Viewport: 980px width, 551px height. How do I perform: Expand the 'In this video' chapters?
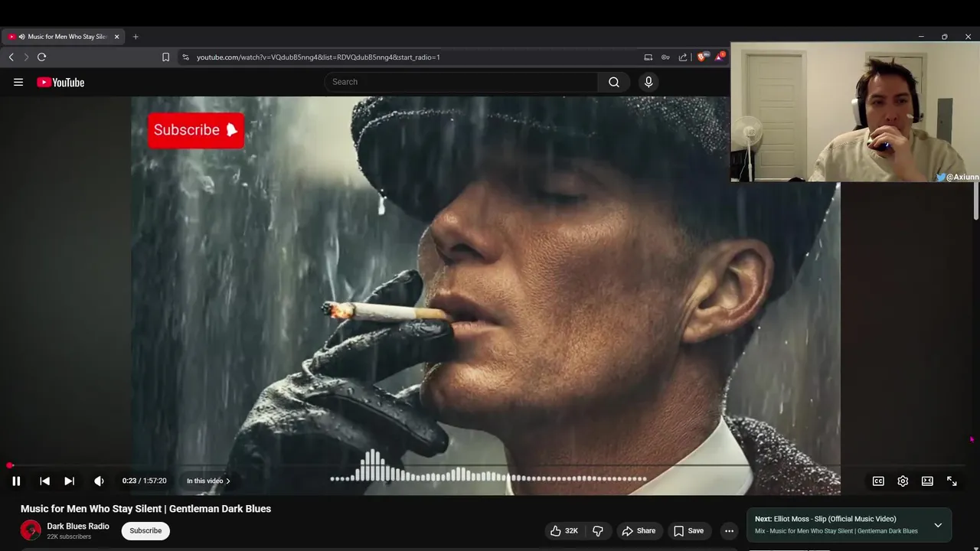click(x=208, y=481)
